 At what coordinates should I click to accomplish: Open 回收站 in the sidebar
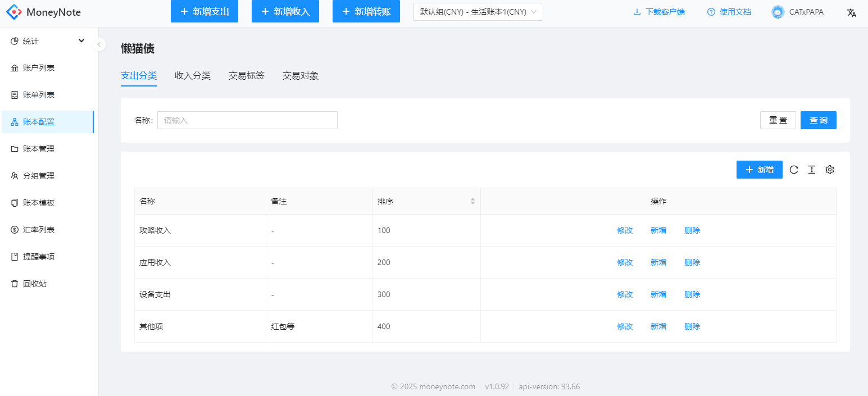(x=48, y=284)
